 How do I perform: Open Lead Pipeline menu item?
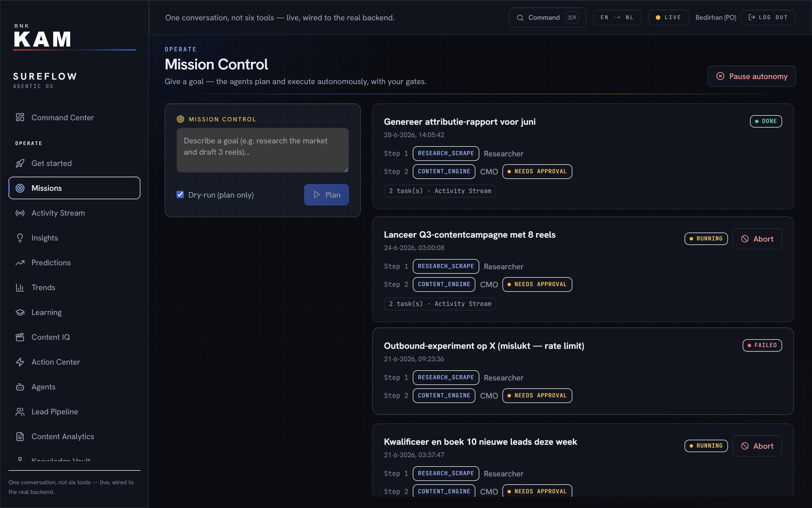pos(74,411)
